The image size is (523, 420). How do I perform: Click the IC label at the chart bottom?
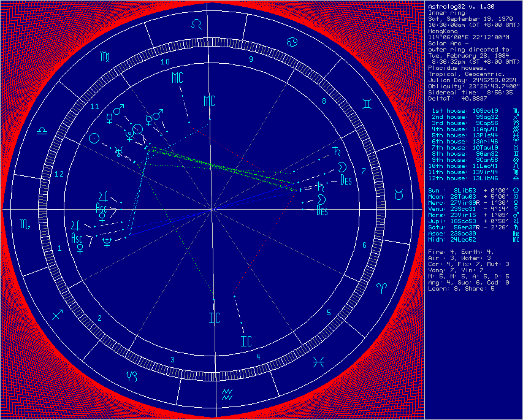point(214,318)
